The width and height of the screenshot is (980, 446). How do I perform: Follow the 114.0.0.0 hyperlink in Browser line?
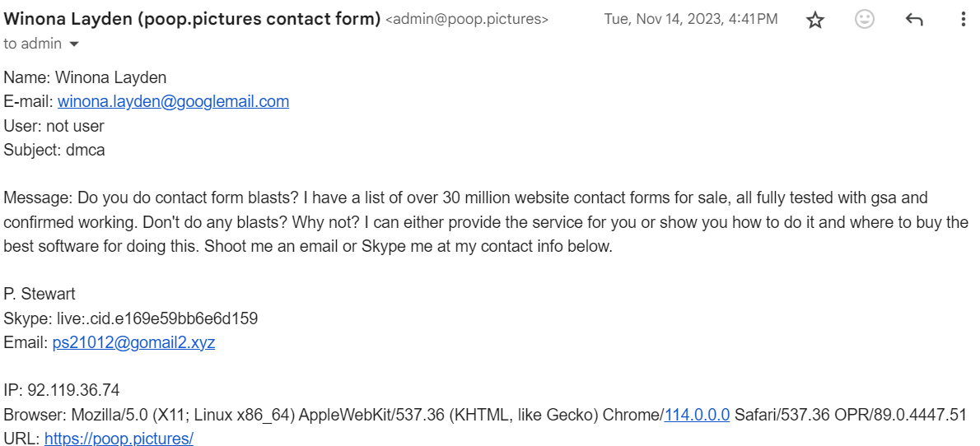click(696, 414)
